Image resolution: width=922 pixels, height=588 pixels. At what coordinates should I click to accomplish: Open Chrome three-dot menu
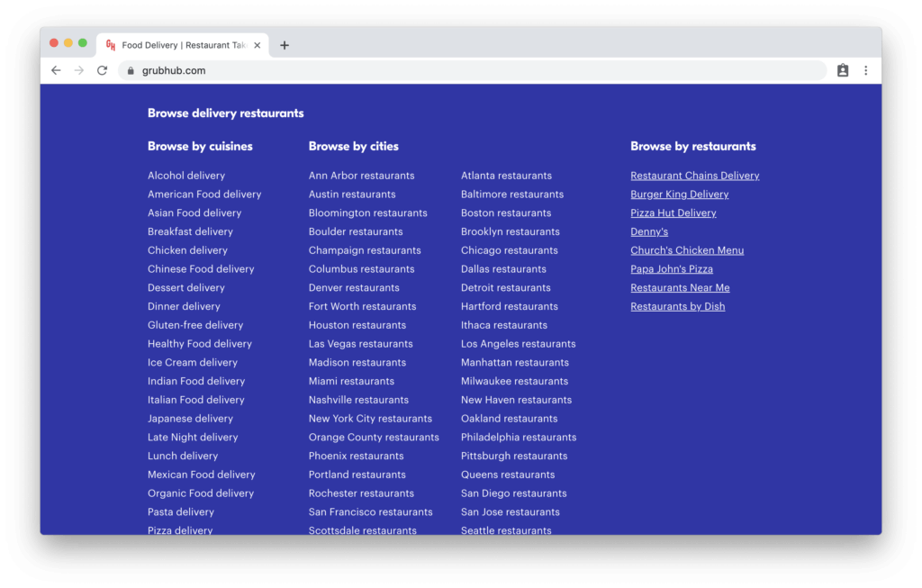pyautogui.click(x=865, y=70)
